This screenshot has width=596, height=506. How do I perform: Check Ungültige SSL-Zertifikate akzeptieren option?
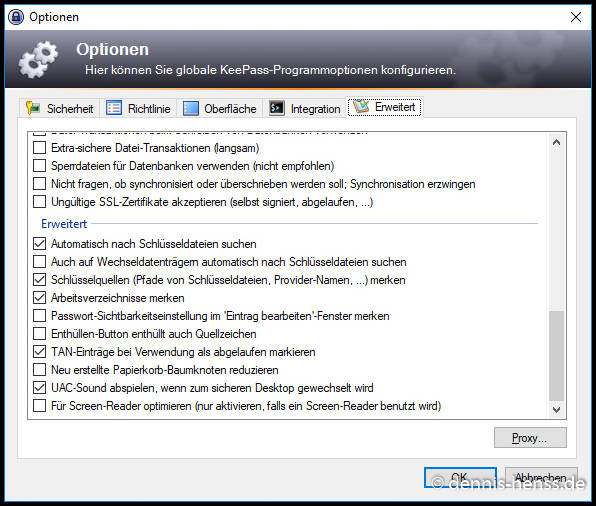point(40,201)
